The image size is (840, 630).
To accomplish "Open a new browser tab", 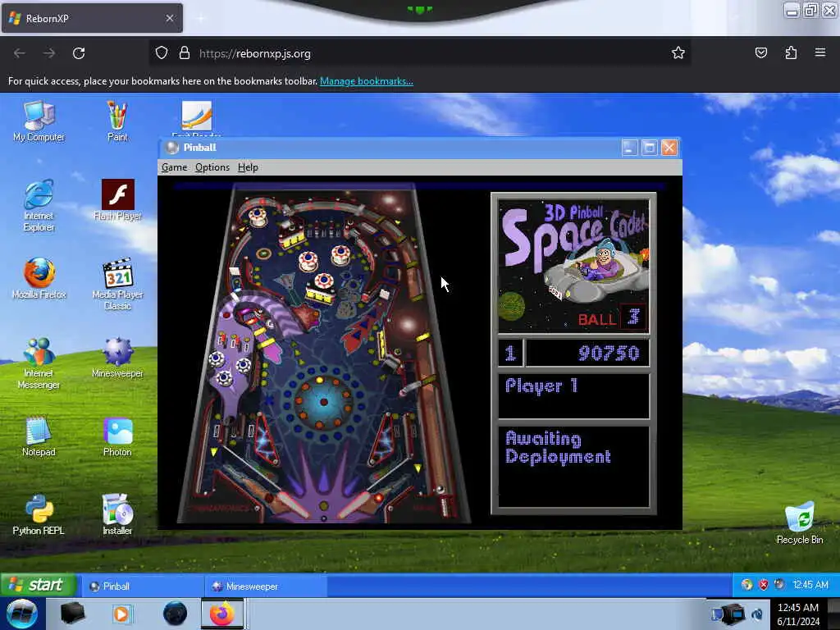I will (x=201, y=18).
